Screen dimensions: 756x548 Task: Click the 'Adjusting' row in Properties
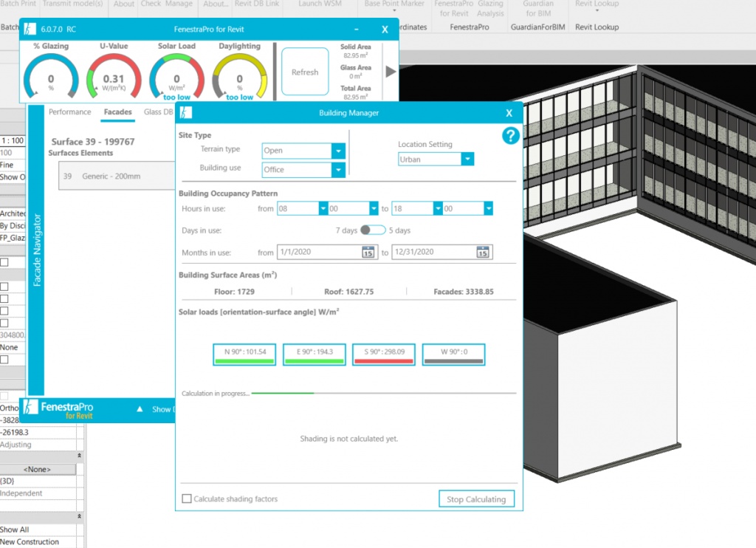click(x=38, y=445)
